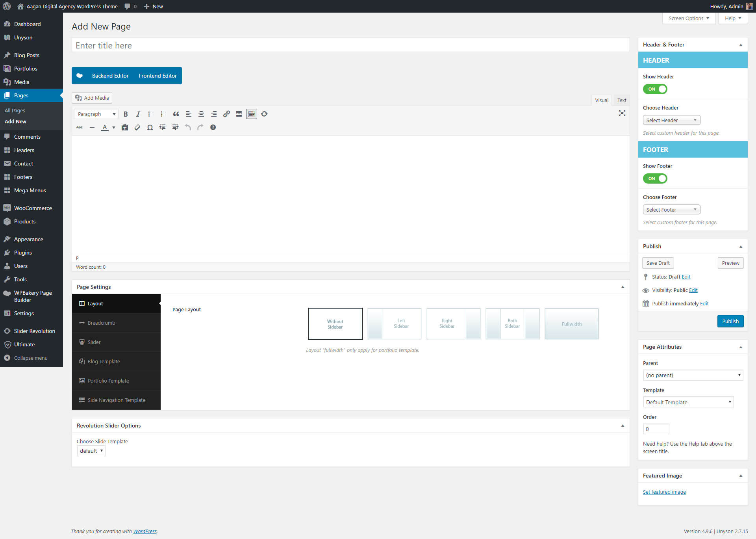Clear formatting with the eraser icon

[x=137, y=127]
